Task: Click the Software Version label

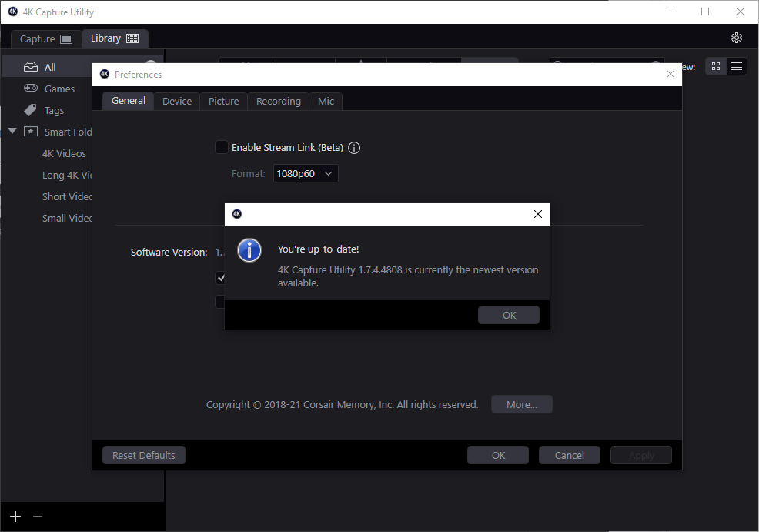Action: [x=169, y=253]
